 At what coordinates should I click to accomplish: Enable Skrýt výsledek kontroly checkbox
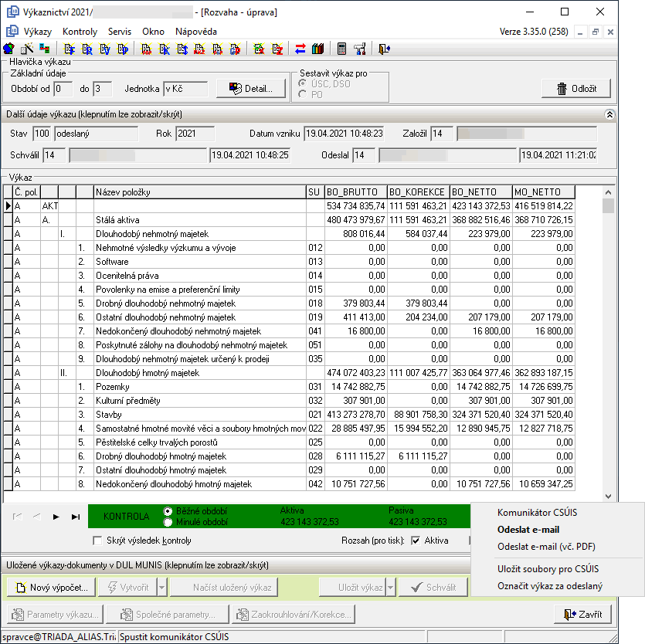tap(97, 541)
